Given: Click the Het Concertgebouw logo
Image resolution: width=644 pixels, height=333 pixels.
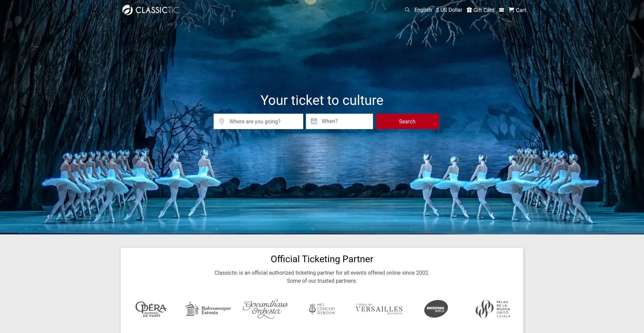Looking at the screenshot, I should point(322,309).
